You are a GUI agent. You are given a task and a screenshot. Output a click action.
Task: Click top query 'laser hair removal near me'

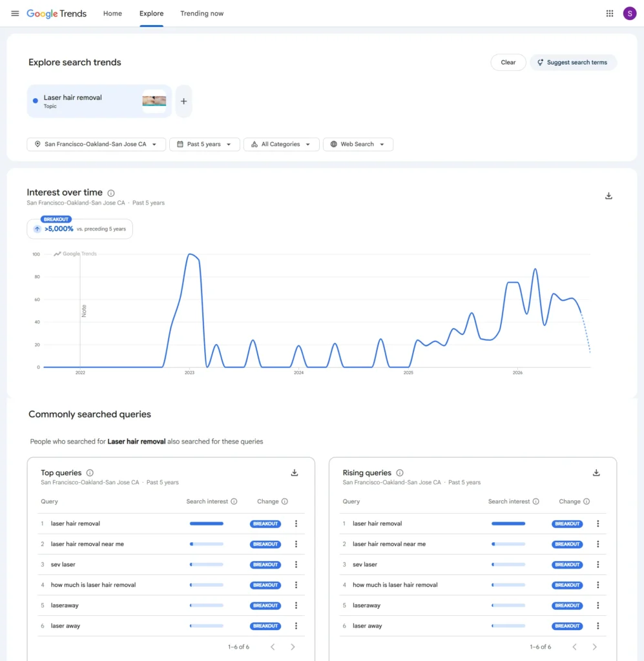coord(87,544)
